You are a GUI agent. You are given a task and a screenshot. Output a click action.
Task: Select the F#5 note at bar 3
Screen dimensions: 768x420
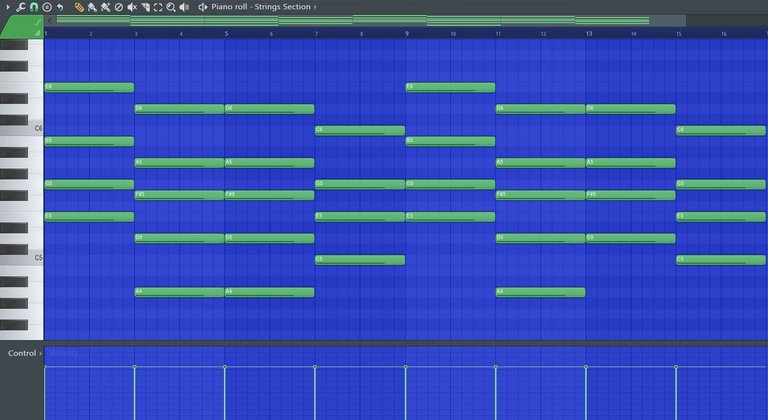pos(179,195)
